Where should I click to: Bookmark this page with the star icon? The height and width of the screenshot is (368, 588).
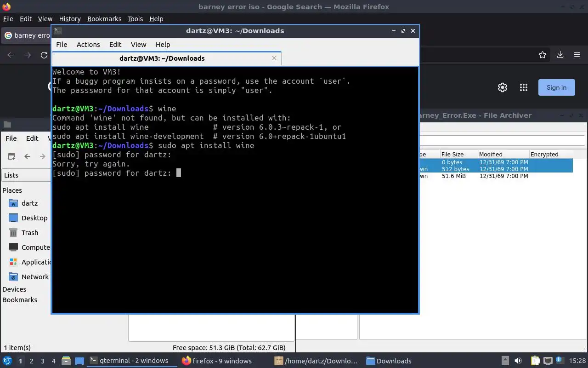[x=543, y=55]
